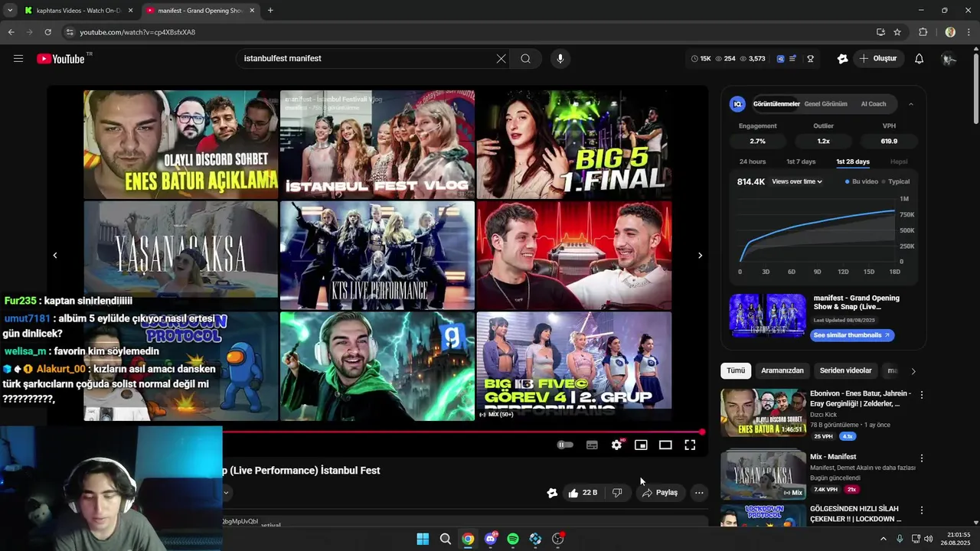Seek using the red video progress bar

point(462,432)
